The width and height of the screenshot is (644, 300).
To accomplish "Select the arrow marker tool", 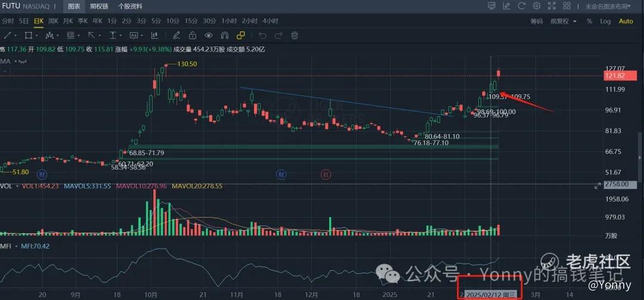I will pyautogui.click(x=91, y=35).
